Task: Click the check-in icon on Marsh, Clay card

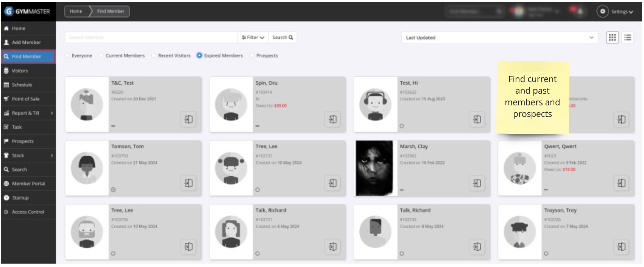Action: pyautogui.click(x=477, y=183)
